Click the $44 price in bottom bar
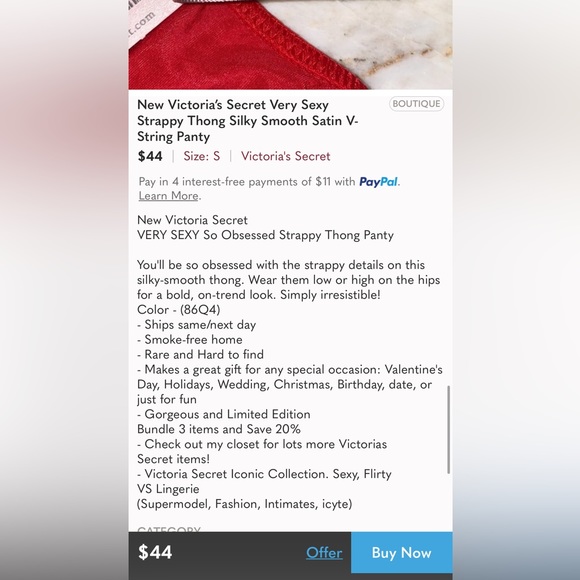This screenshot has height=580, width=580. tap(155, 552)
